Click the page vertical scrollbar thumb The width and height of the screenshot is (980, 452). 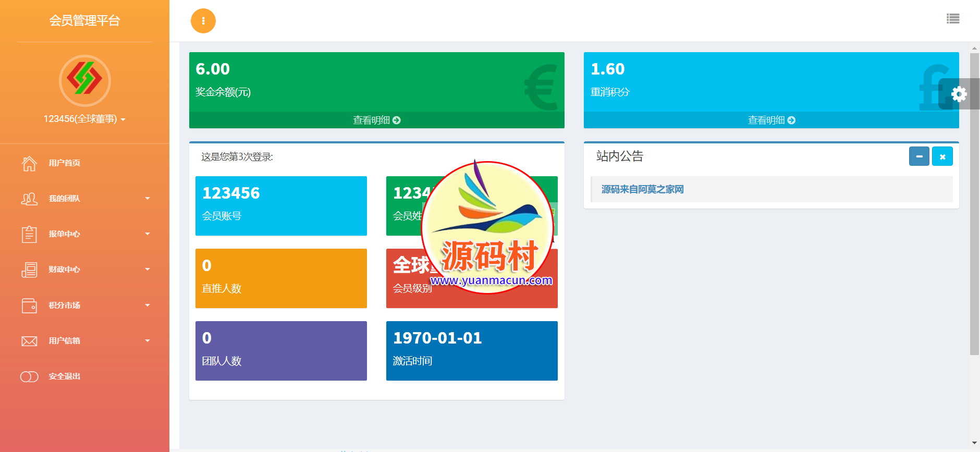click(974, 203)
